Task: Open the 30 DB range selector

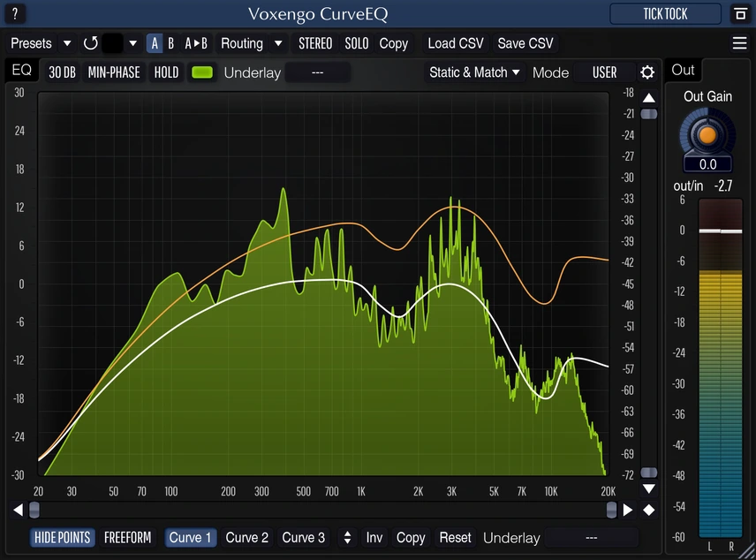Action: (62, 72)
